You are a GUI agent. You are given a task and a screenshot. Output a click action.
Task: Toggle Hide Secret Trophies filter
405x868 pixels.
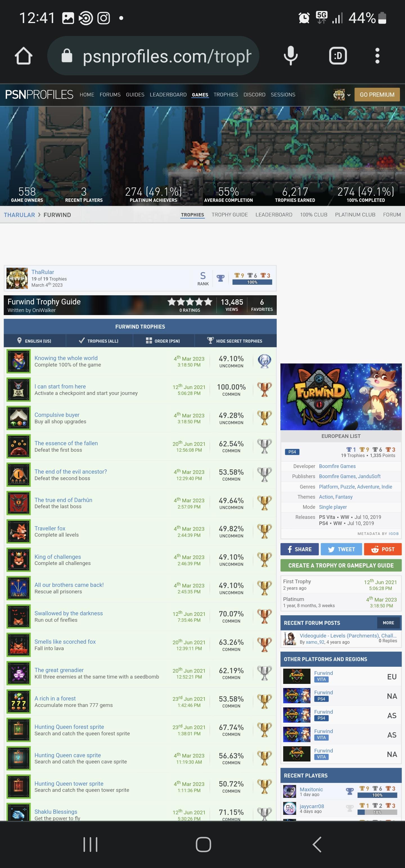point(235,341)
